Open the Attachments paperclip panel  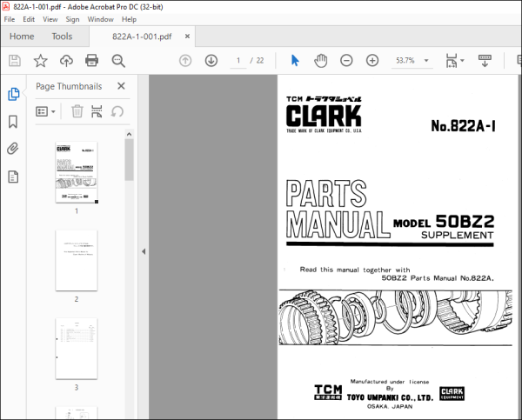pos(13,149)
